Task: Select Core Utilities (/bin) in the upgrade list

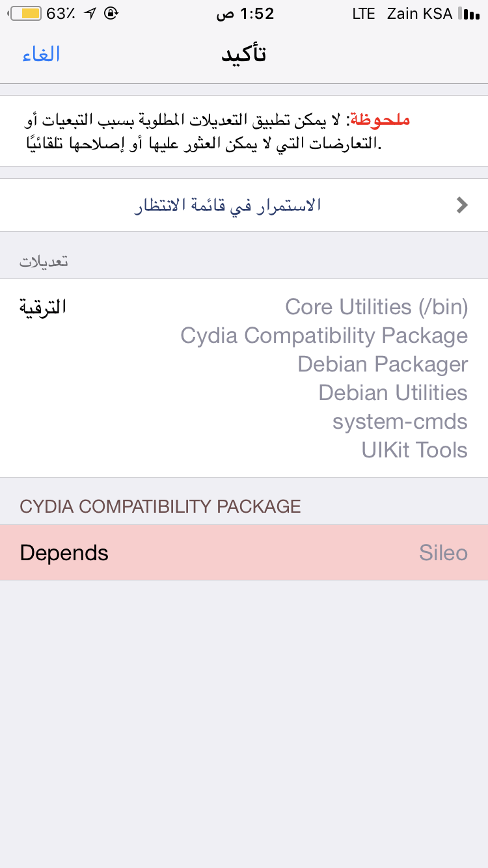Action: click(x=376, y=307)
